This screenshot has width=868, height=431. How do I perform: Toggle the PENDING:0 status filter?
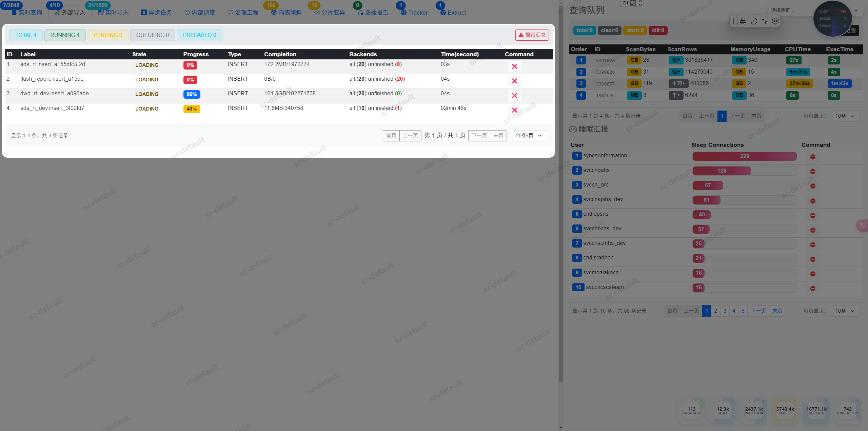point(108,35)
